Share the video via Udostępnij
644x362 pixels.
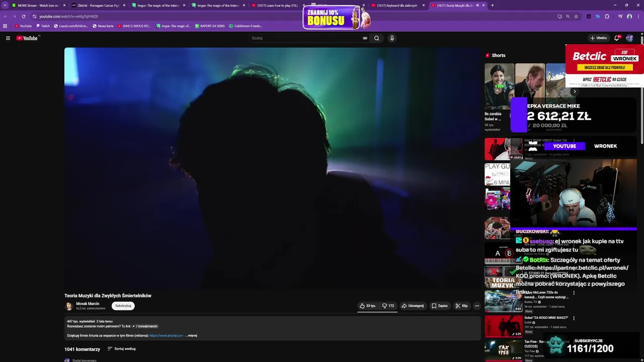click(413, 306)
